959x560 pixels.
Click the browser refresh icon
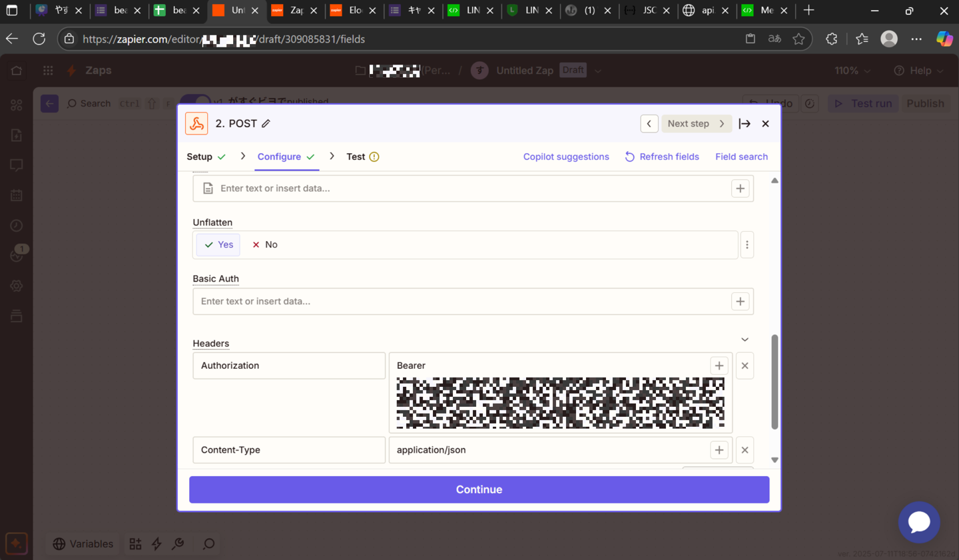39,39
